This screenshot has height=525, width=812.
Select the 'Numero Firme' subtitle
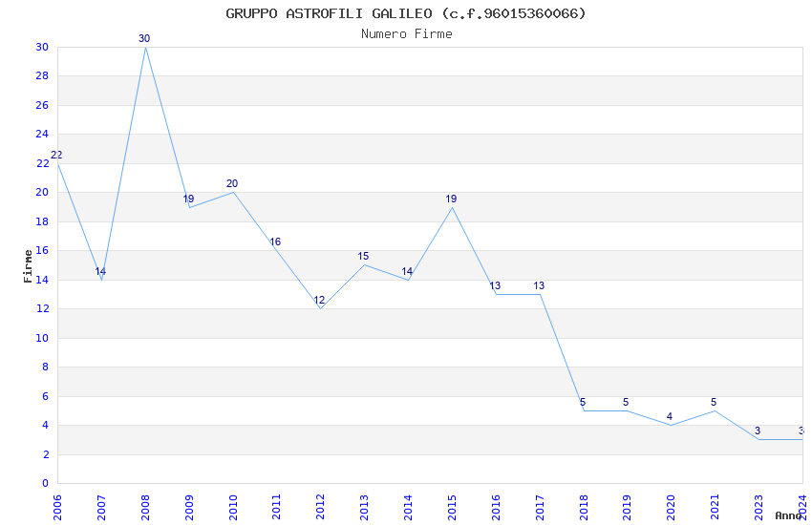click(407, 34)
